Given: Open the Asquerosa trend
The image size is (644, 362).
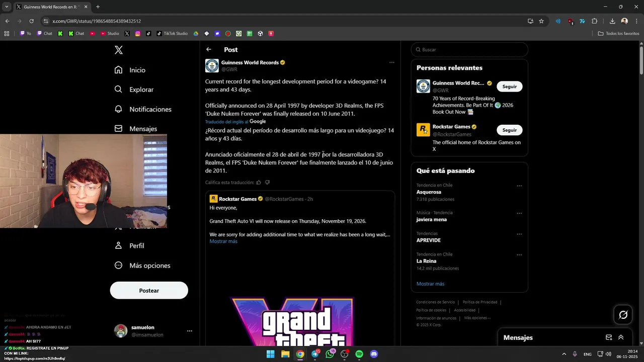Looking at the screenshot, I should [x=429, y=192].
